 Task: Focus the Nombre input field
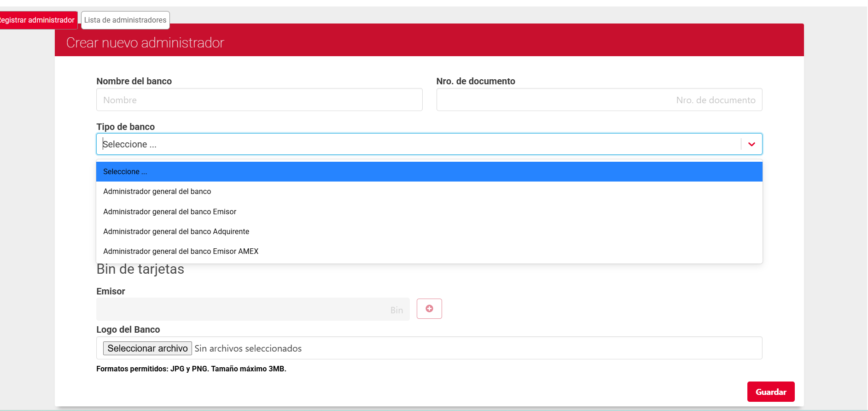[x=259, y=100]
